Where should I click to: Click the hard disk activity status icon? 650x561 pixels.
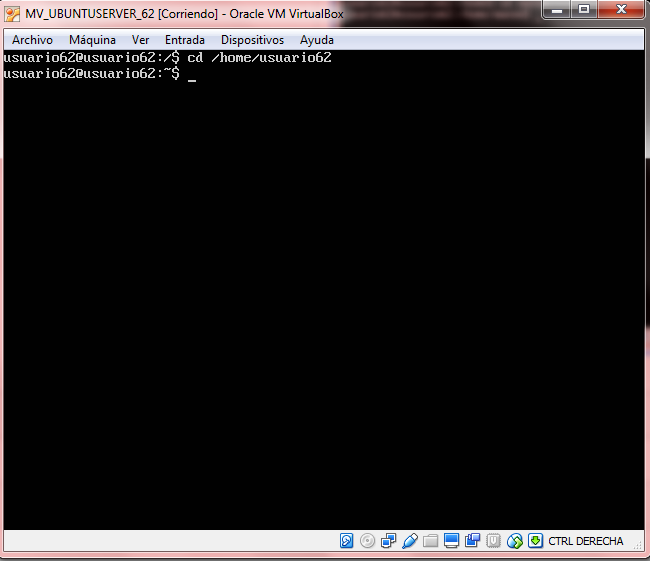tap(347, 541)
